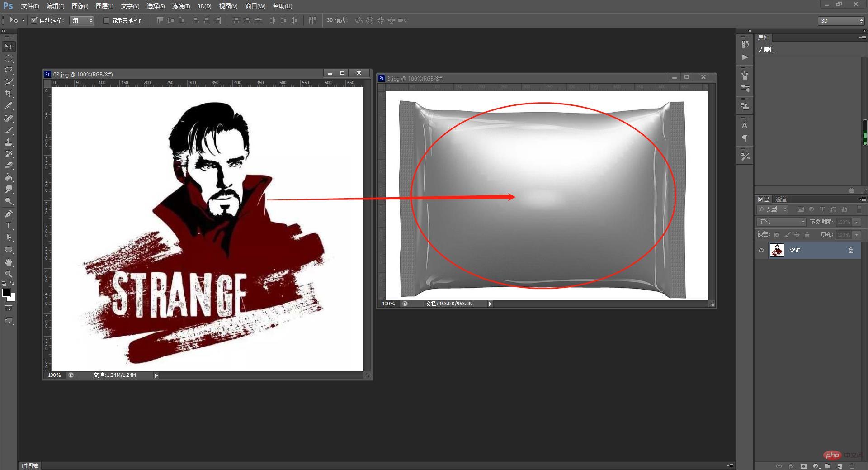Select the Lasso tool
The width and height of the screenshot is (868, 470).
pos(9,70)
